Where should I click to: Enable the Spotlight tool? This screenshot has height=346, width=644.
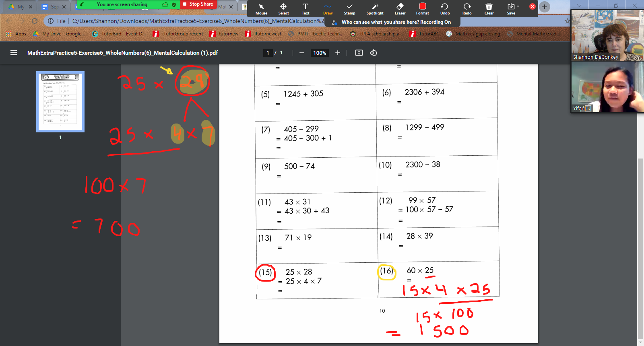click(375, 8)
